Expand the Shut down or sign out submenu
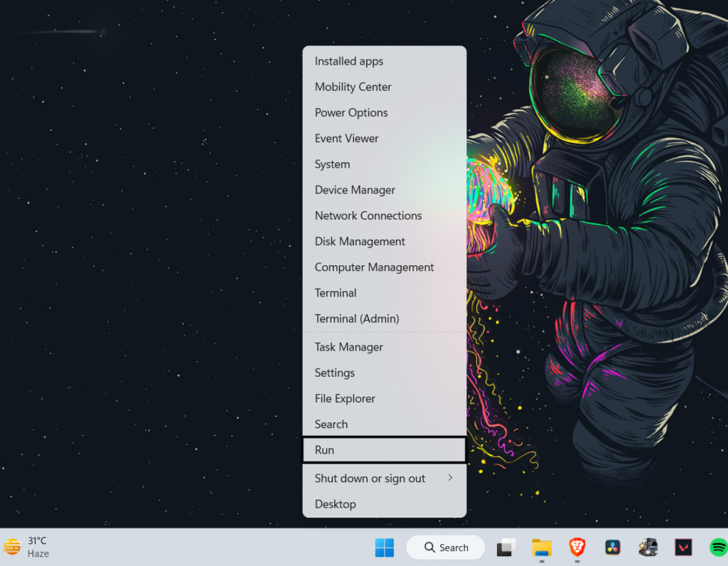728x566 pixels. 384,479
